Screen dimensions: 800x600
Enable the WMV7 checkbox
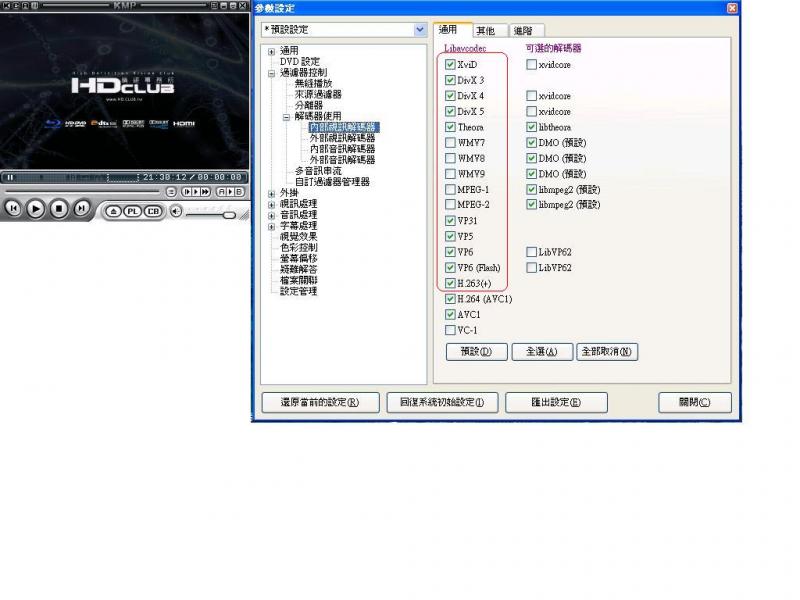pos(450,142)
